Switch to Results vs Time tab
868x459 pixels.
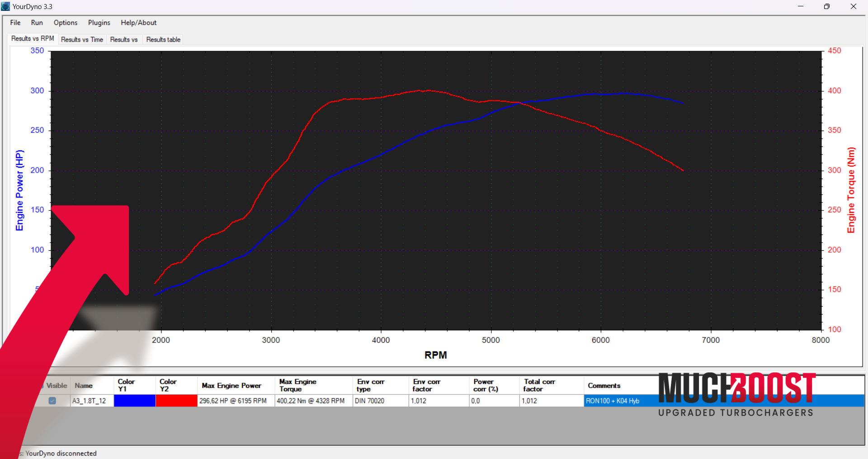pos(82,40)
